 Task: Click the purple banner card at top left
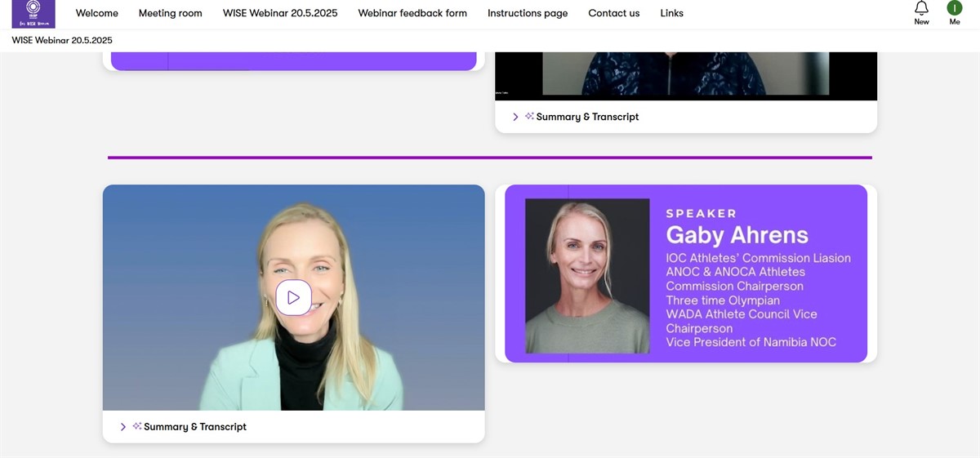(293, 61)
